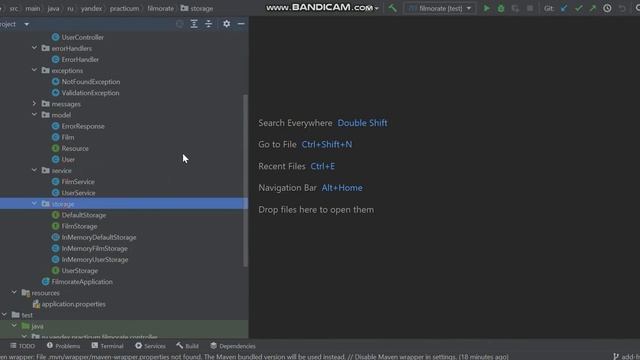Viewport: 640px width, 360px height.
Task: Click Run with coverage icon
Action: coord(515,8)
